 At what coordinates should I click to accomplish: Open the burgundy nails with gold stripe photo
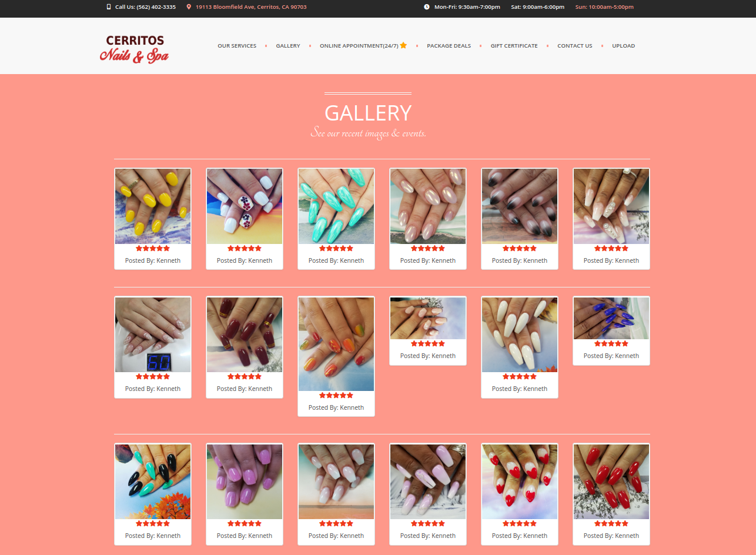pos(245,335)
